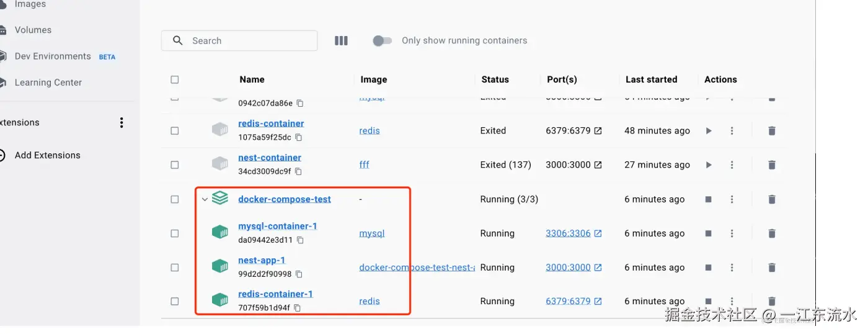868x334 pixels.
Task: Check the select-all checkbox in header
Action: pos(174,79)
